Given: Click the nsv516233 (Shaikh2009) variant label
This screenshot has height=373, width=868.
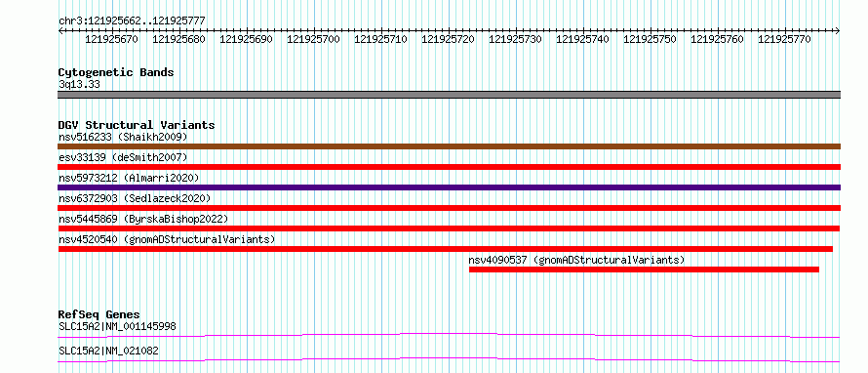Looking at the screenshot, I should click(123, 137).
